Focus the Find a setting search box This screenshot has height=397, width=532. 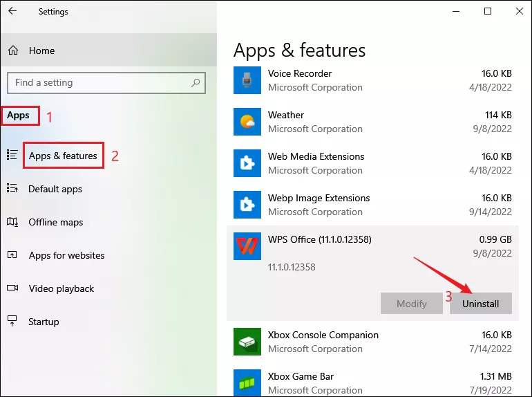tap(106, 82)
